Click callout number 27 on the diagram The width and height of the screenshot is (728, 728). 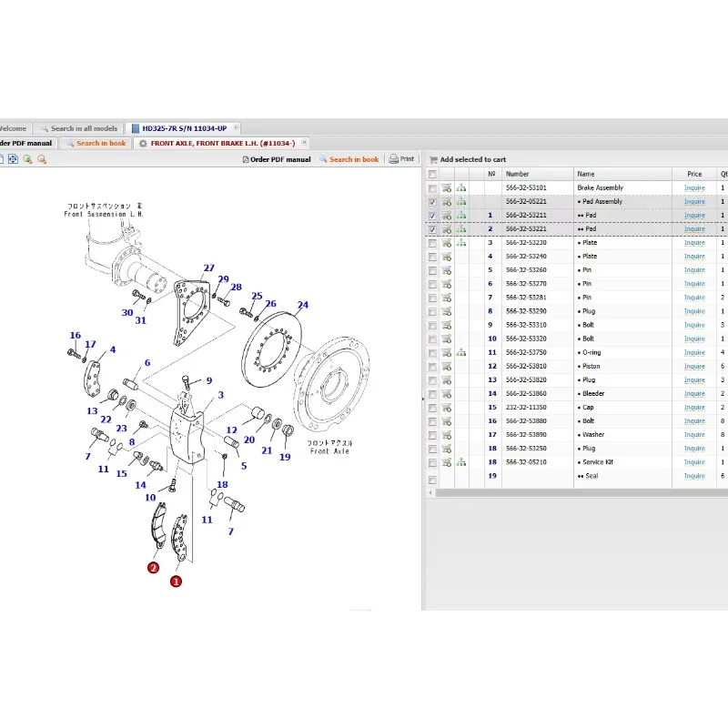209,268
